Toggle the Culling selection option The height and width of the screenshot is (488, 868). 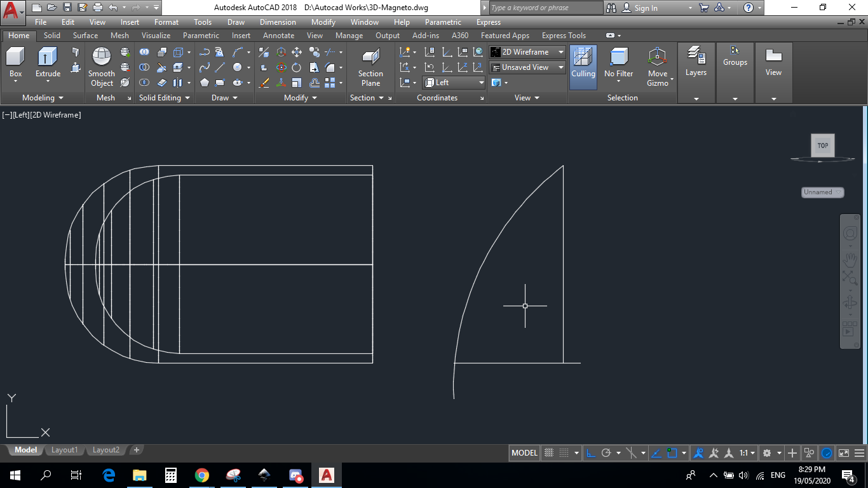point(583,66)
